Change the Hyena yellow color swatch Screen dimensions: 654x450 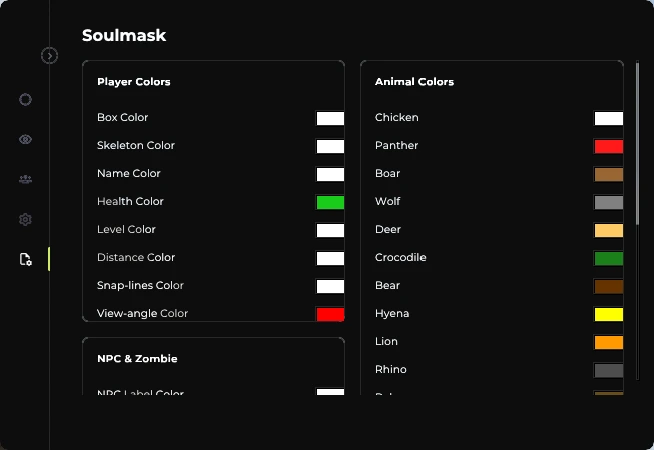coord(609,314)
